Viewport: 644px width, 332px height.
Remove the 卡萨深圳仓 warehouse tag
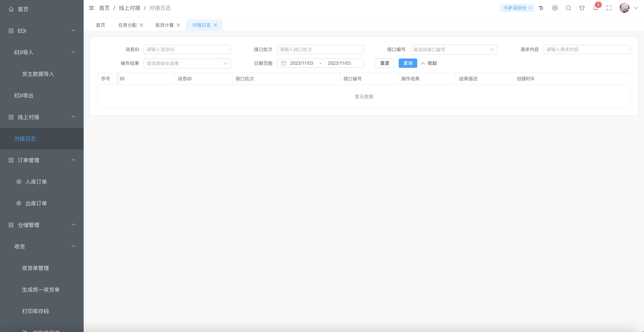point(530,8)
